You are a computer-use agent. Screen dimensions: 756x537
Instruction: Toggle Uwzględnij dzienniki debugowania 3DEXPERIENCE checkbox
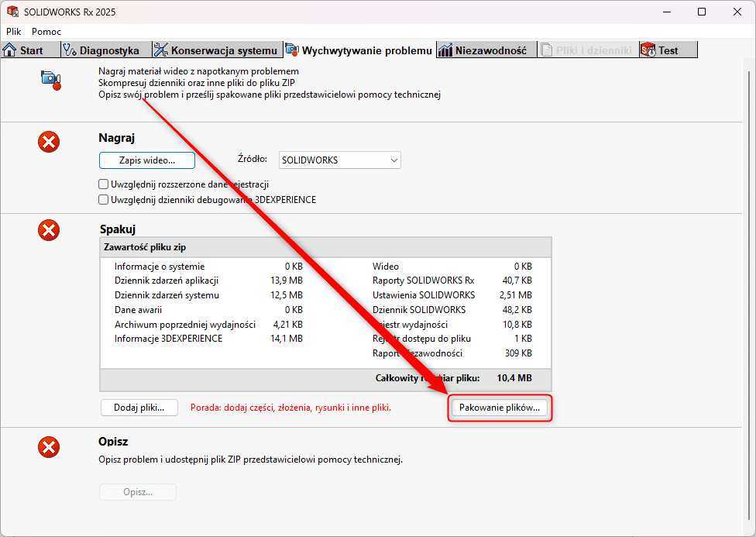click(x=104, y=200)
